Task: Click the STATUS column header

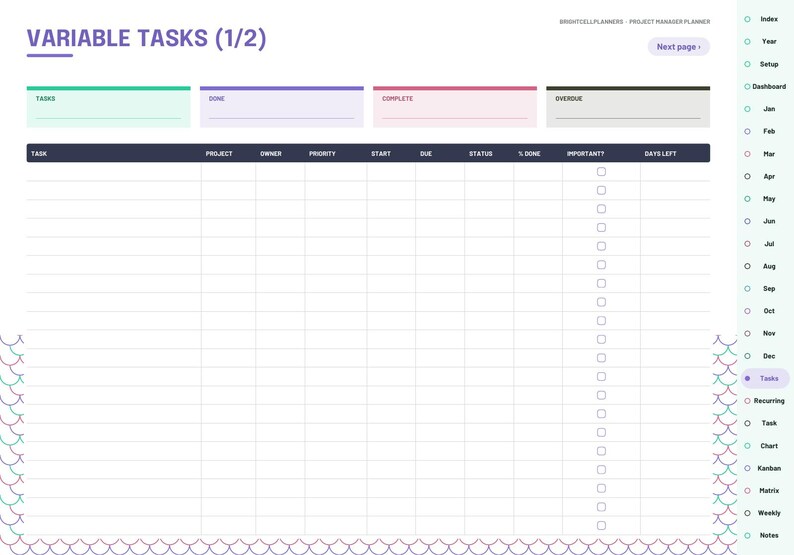Action: 481,153
